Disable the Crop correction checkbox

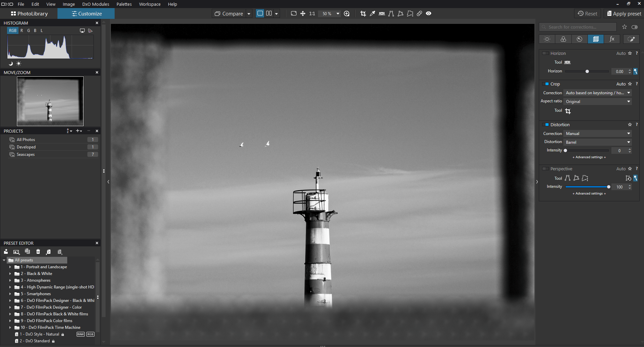pyautogui.click(x=546, y=84)
